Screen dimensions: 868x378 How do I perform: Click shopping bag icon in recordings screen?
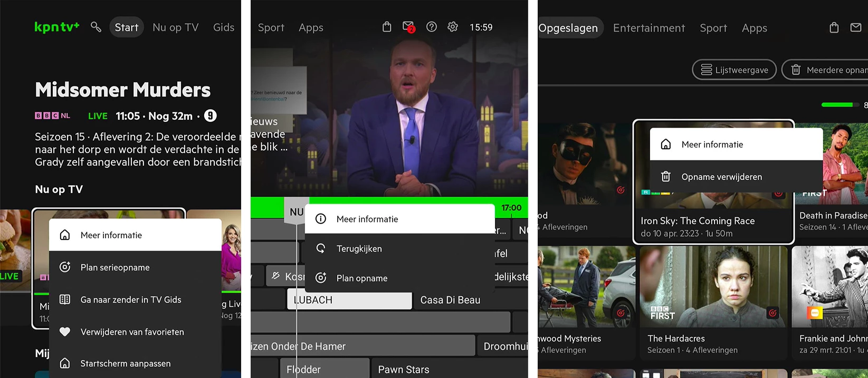point(834,27)
